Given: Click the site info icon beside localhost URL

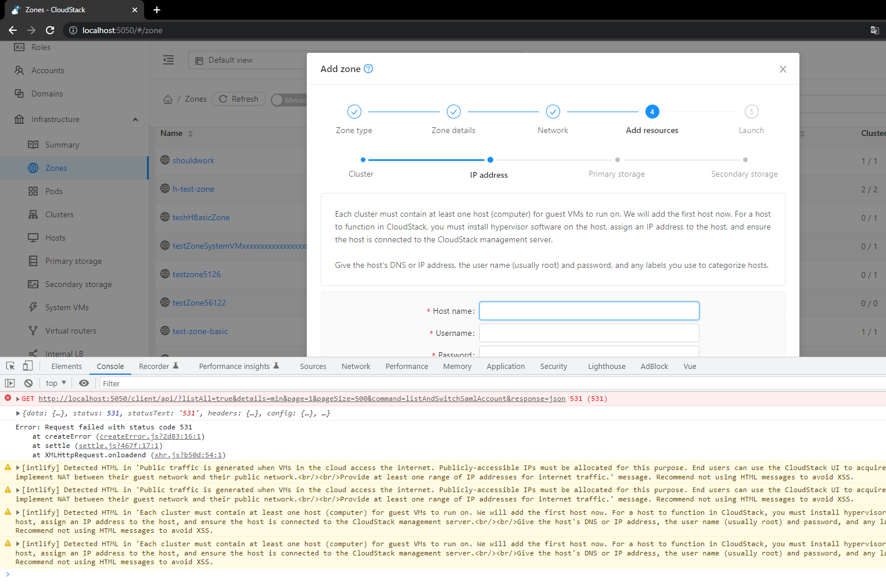Looking at the screenshot, I should tap(73, 30).
